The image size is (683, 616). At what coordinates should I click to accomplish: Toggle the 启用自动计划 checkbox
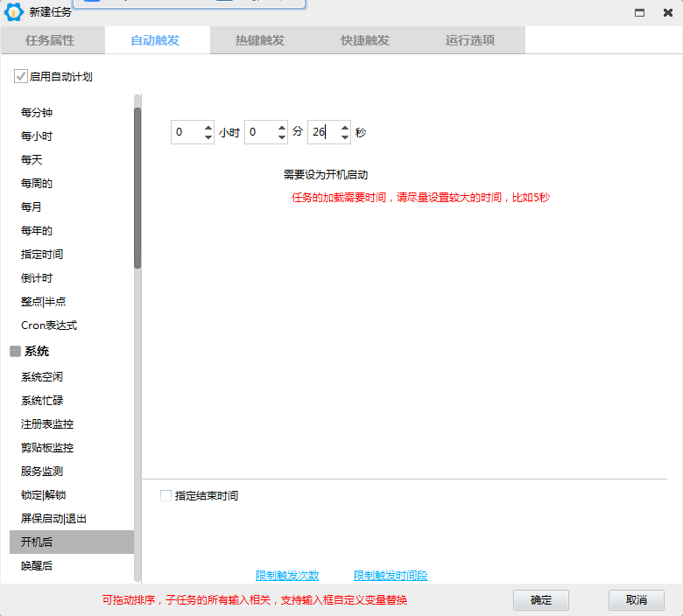click(21, 77)
